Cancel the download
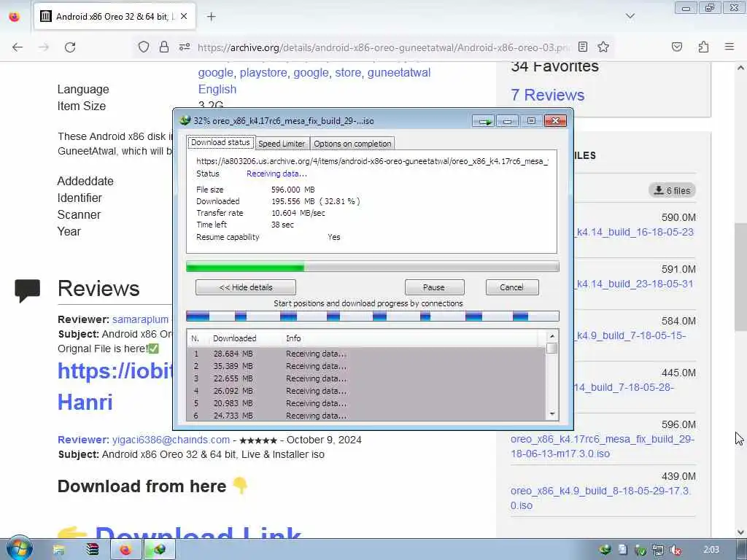Viewport: 747px width, 560px height. tap(512, 287)
